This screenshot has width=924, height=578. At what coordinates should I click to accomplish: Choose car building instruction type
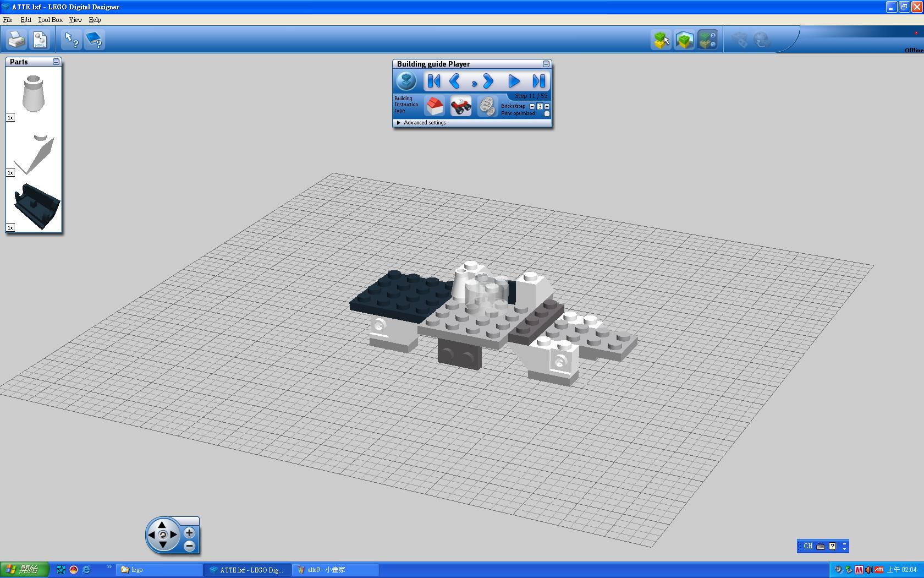coord(461,105)
